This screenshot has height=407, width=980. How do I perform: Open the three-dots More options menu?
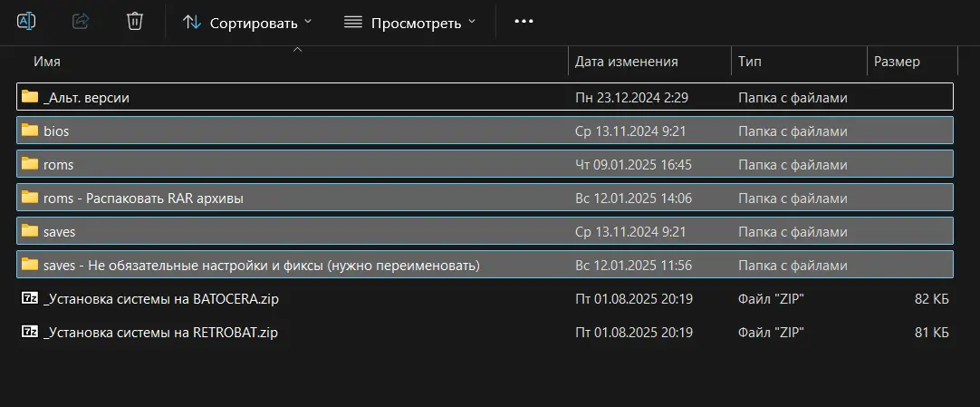point(524,22)
